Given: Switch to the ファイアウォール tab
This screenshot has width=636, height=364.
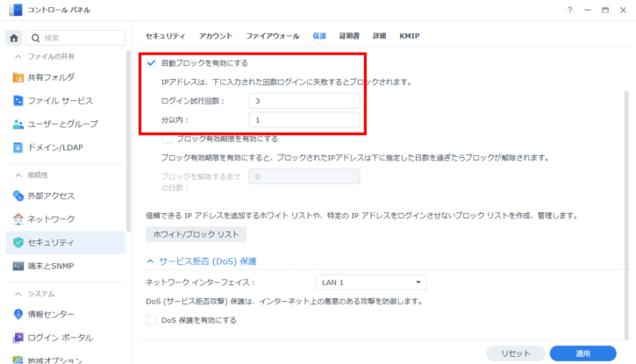Looking at the screenshot, I should tap(273, 36).
